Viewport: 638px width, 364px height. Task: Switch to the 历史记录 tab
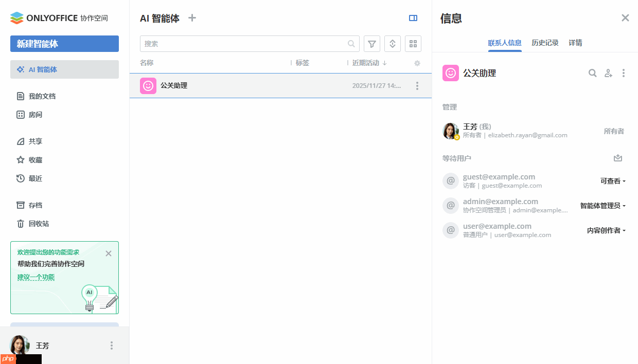pyautogui.click(x=545, y=43)
